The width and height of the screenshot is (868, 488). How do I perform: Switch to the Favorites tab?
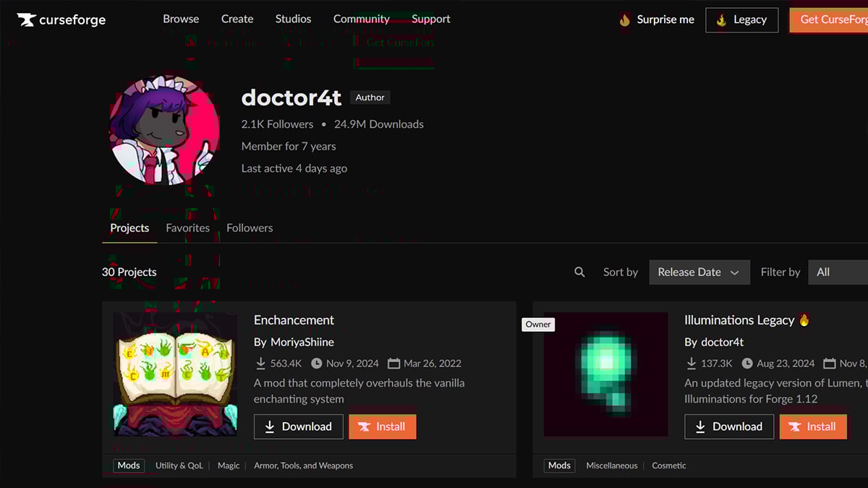pos(187,228)
